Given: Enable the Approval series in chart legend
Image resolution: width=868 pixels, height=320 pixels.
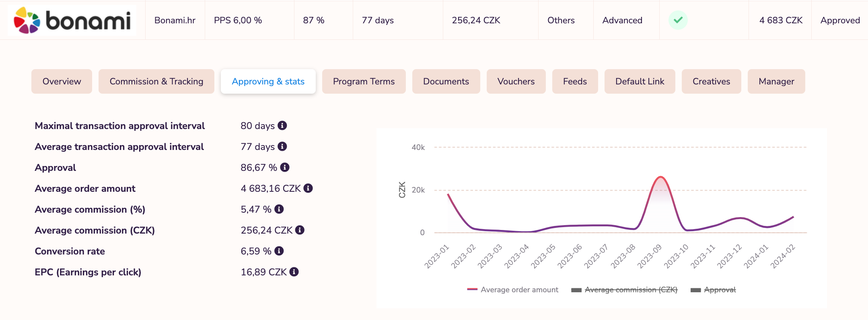Looking at the screenshot, I should click(x=713, y=289).
